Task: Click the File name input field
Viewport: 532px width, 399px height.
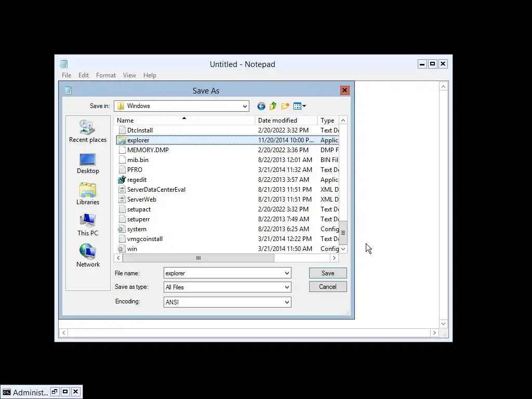Action: tap(223, 273)
